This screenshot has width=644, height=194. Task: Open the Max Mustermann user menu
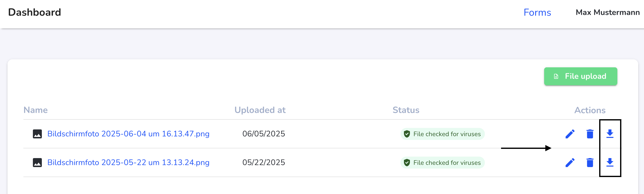[x=607, y=12]
